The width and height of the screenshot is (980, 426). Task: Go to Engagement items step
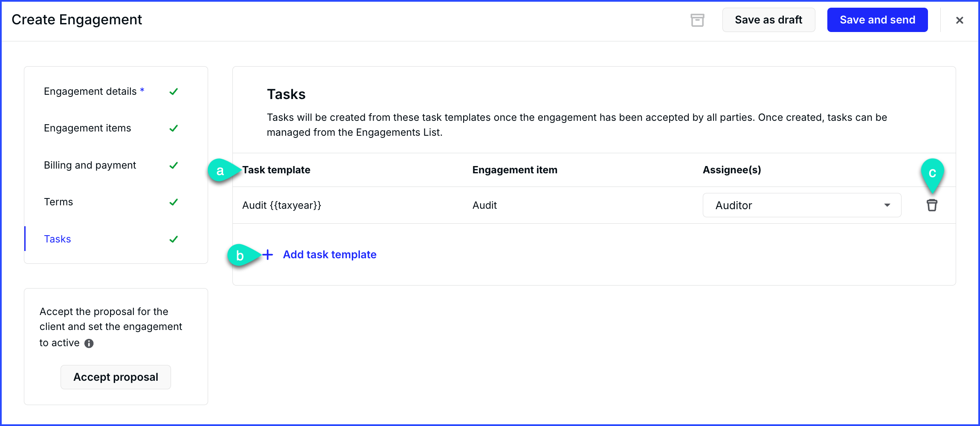(x=87, y=128)
